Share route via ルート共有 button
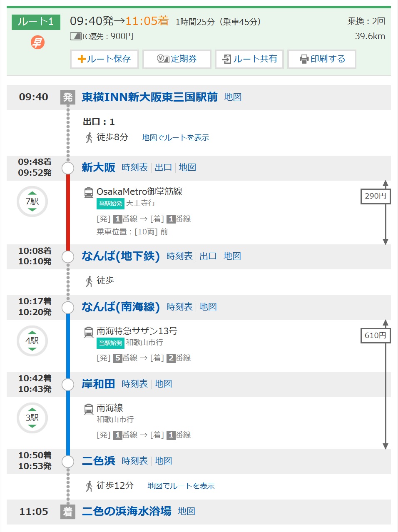This screenshot has width=398, height=532. click(249, 59)
